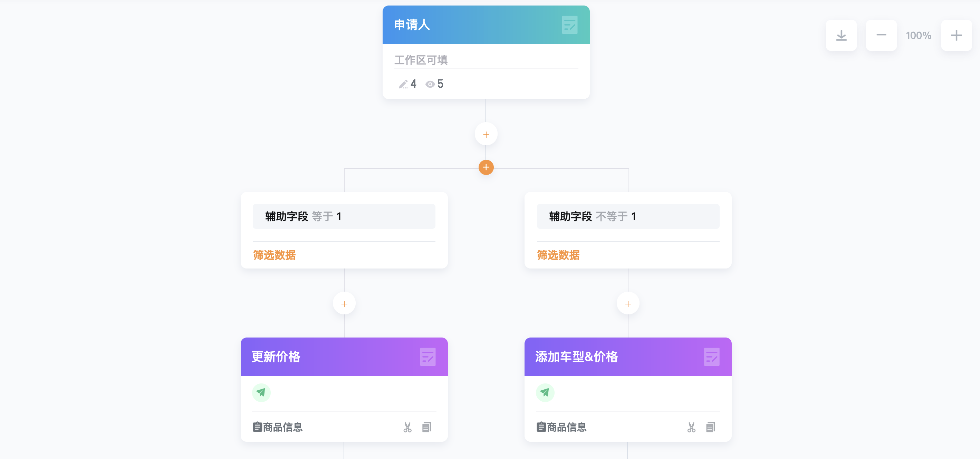The image size is (980, 459).
Task: Click orange add-branch plus button
Action: click(x=486, y=167)
